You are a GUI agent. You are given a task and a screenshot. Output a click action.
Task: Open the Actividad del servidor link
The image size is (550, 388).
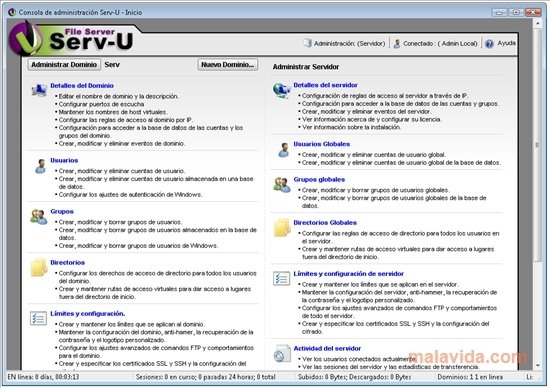pos(327,348)
